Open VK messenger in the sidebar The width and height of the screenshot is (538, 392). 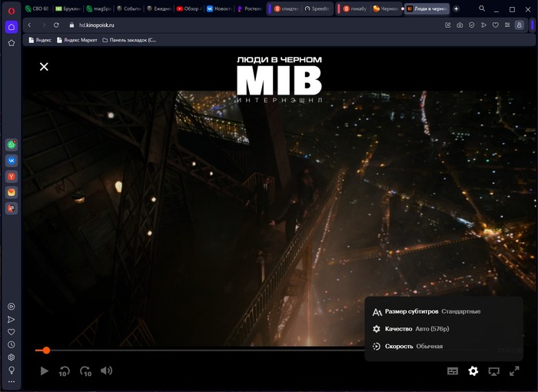tap(12, 161)
